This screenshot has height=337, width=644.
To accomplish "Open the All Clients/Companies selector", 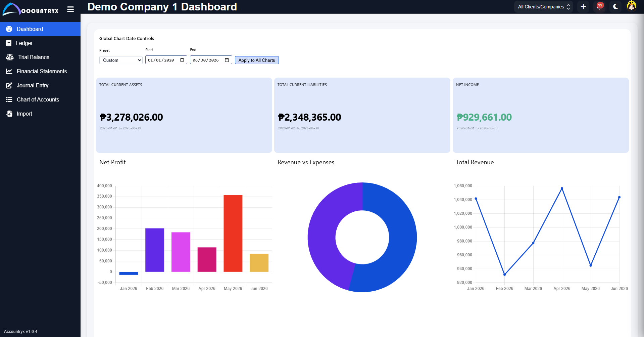I will click(x=544, y=7).
